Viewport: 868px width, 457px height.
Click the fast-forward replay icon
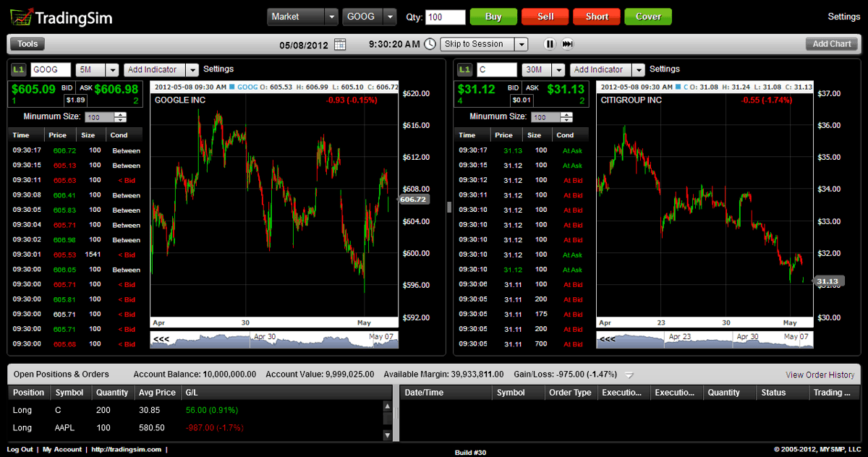(x=568, y=43)
